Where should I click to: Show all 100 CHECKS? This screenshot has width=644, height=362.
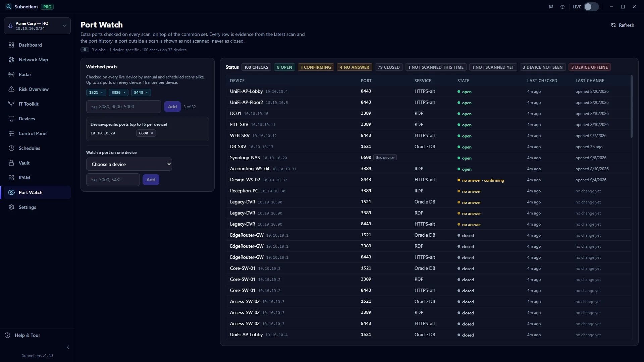[256, 67]
